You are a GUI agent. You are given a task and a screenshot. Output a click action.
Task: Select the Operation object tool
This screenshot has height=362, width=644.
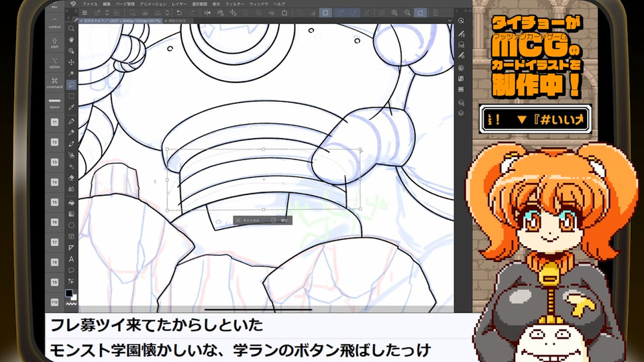coord(72,51)
